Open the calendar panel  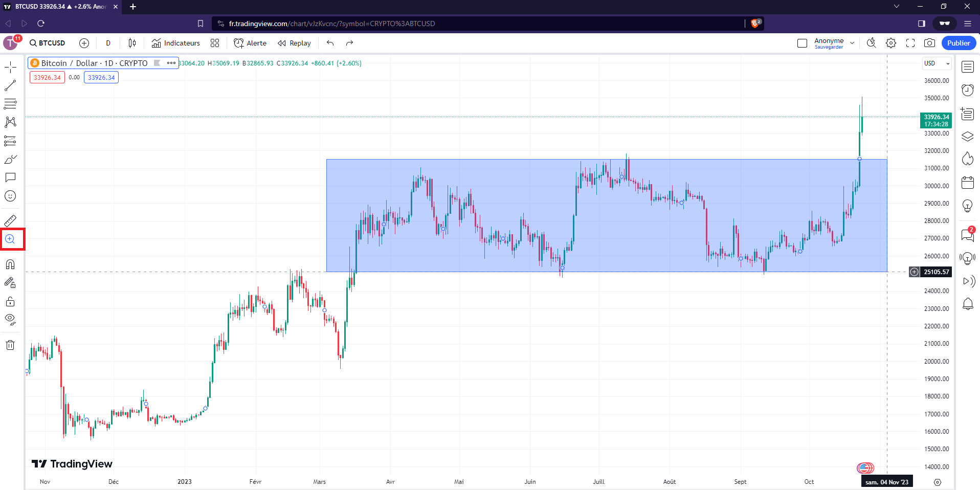pos(968,183)
